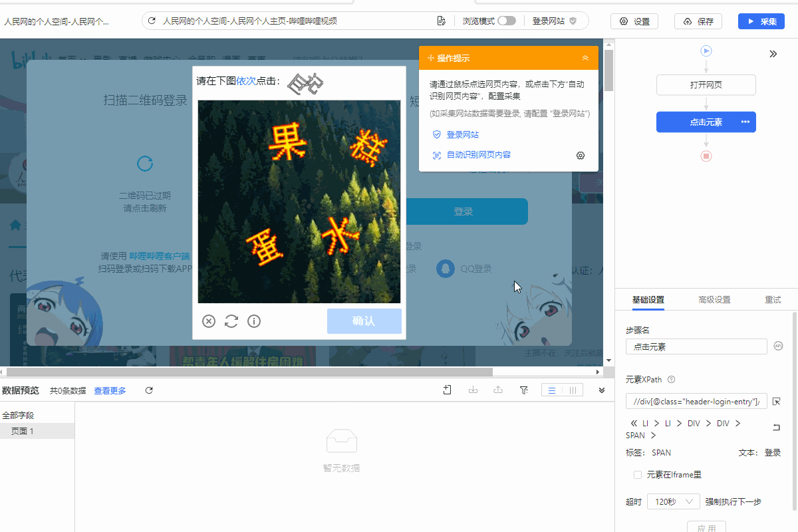Click the QR code refresh icon
The width and height of the screenshot is (798, 532).
point(145,164)
